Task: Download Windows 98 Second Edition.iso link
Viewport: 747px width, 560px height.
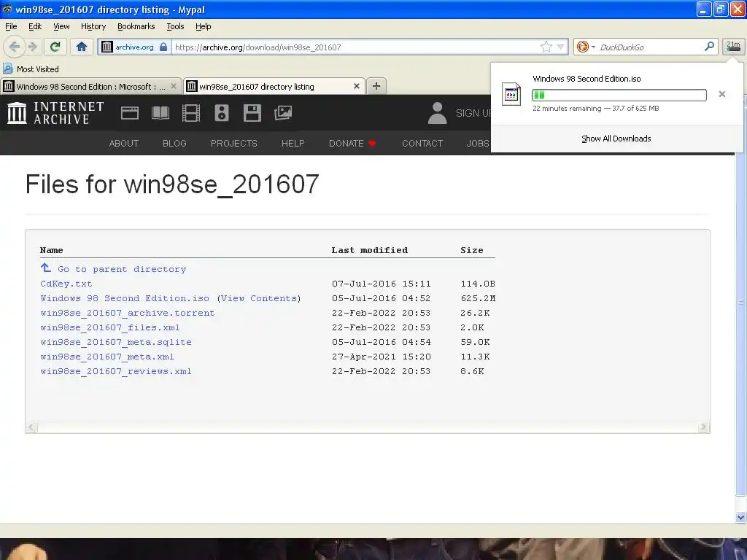Action: coord(125,298)
